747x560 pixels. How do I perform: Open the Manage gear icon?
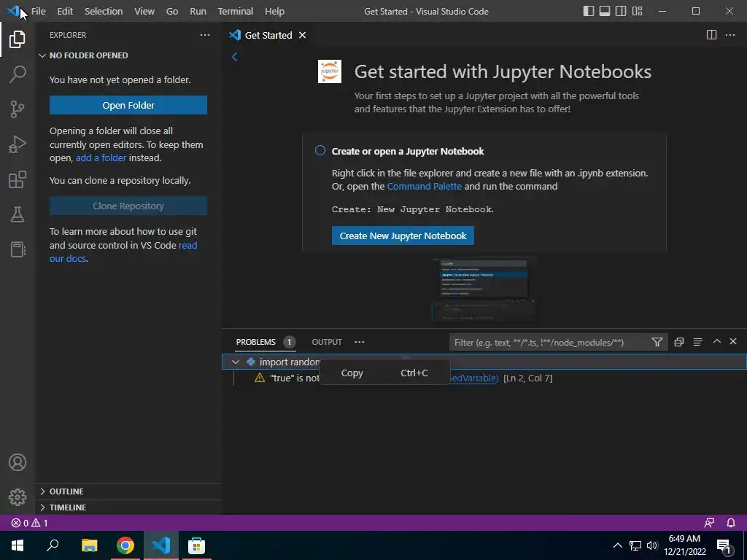coord(18,497)
